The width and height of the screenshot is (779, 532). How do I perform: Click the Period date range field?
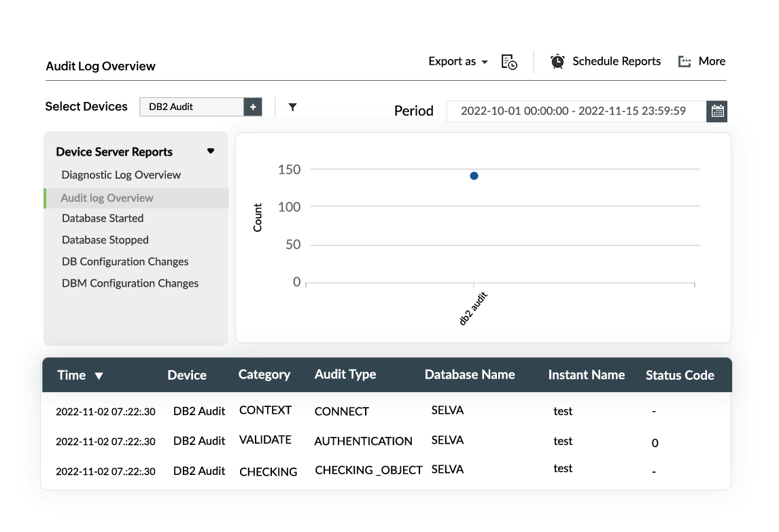[x=575, y=111]
